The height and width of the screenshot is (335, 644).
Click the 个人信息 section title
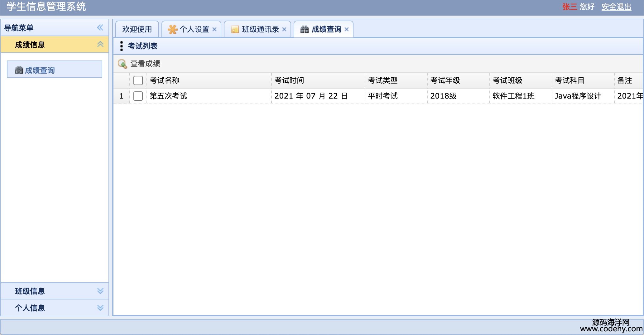(30, 308)
